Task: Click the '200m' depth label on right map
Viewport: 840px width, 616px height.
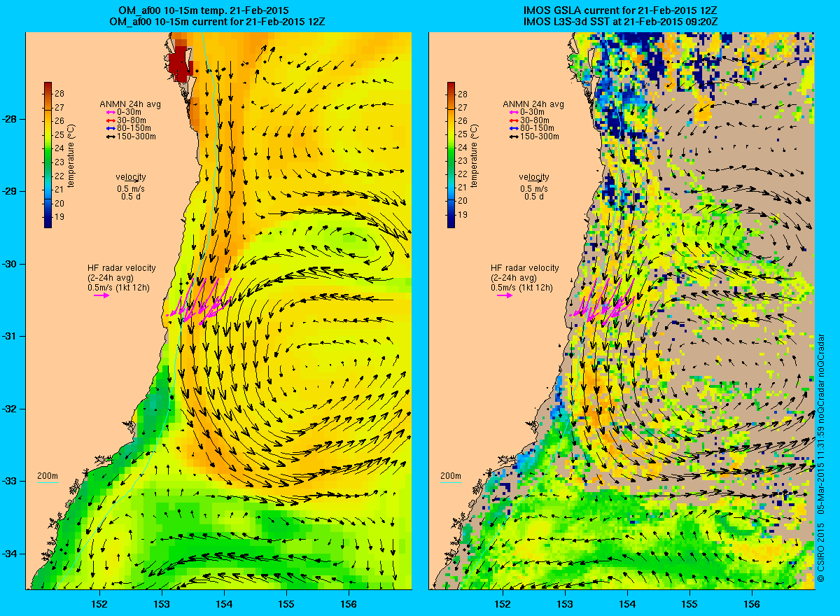Action: (x=451, y=476)
